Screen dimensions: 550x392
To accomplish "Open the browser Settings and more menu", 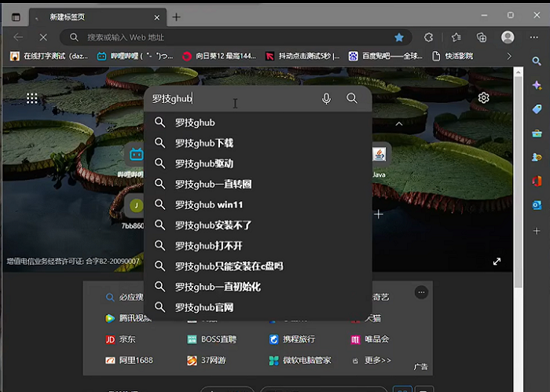I will [533, 37].
